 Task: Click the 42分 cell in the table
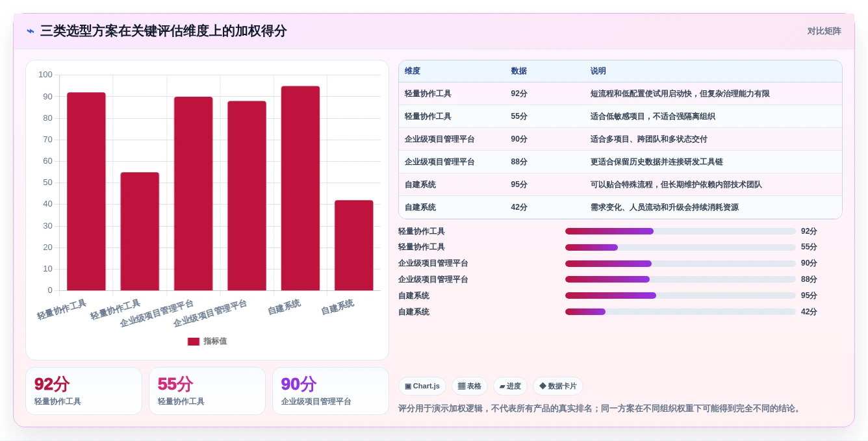pos(519,208)
